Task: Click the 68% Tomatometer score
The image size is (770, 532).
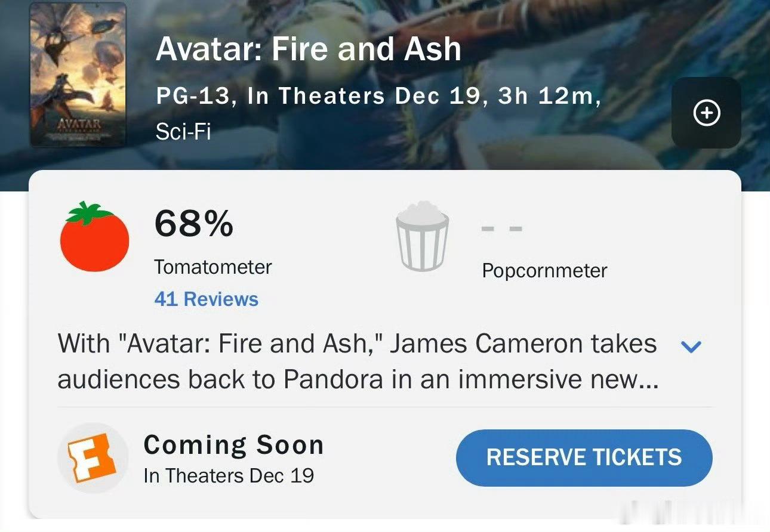Action: (193, 224)
